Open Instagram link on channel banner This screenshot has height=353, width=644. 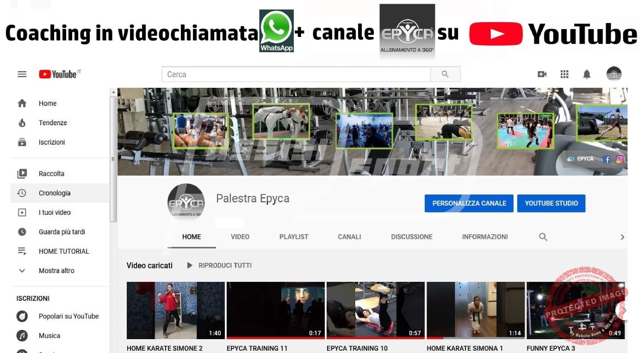(x=619, y=159)
